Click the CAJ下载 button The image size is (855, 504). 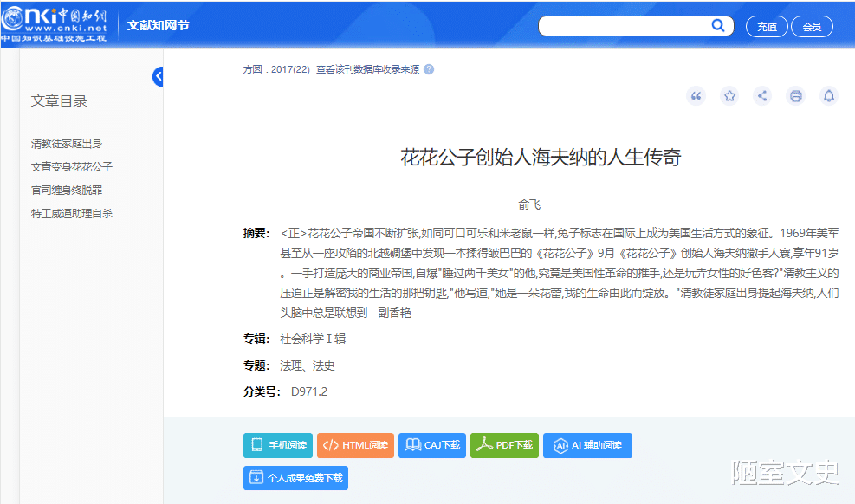(432, 445)
